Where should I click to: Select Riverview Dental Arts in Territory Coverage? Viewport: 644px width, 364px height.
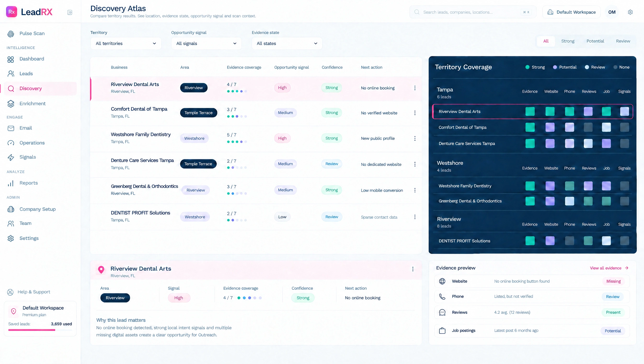532,112
